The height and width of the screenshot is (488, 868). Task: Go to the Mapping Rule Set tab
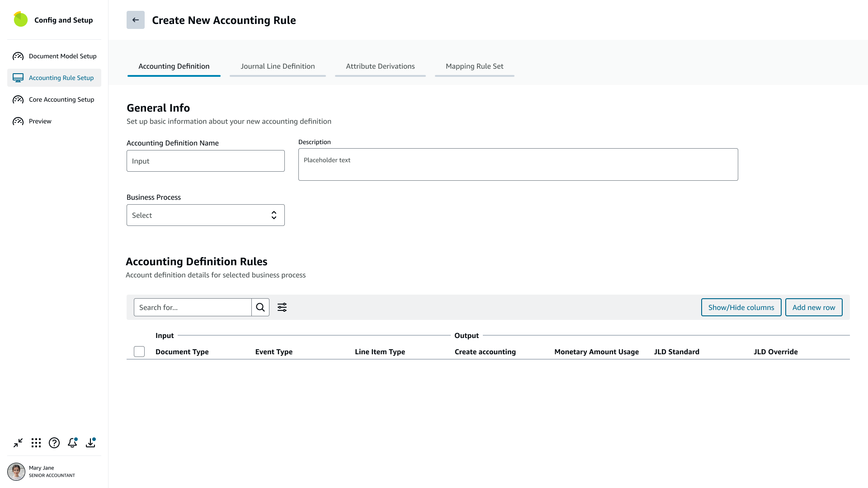tap(474, 66)
